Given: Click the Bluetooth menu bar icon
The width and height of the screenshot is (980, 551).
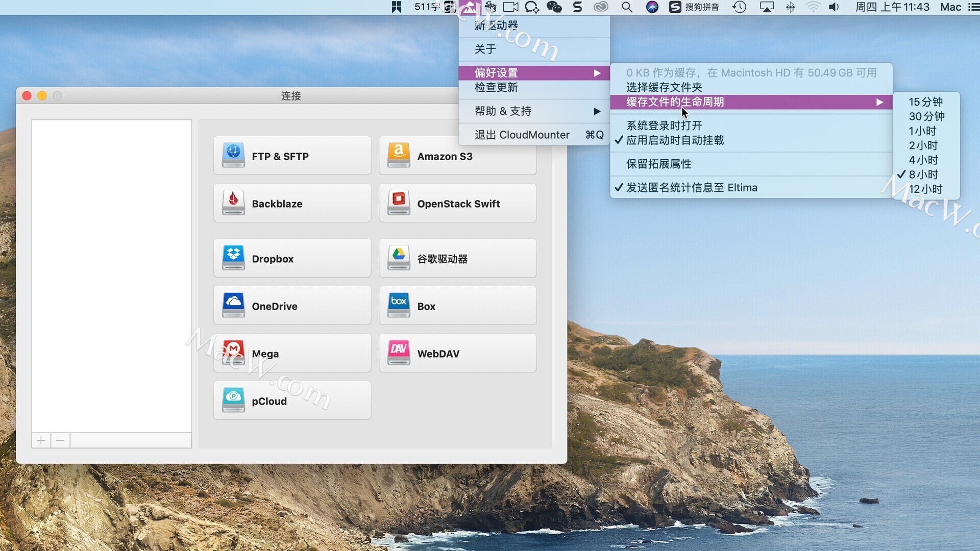Looking at the screenshot, I should (x=790, y=7).
